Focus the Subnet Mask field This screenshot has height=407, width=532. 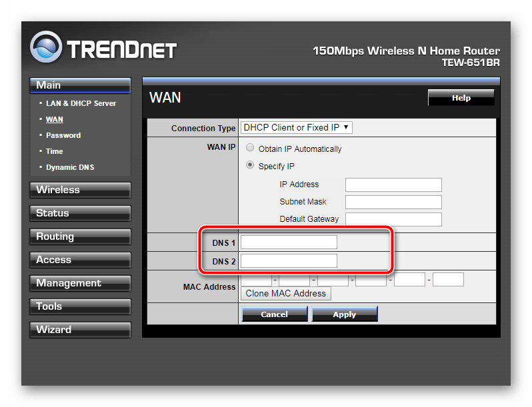tap(393, 202)
